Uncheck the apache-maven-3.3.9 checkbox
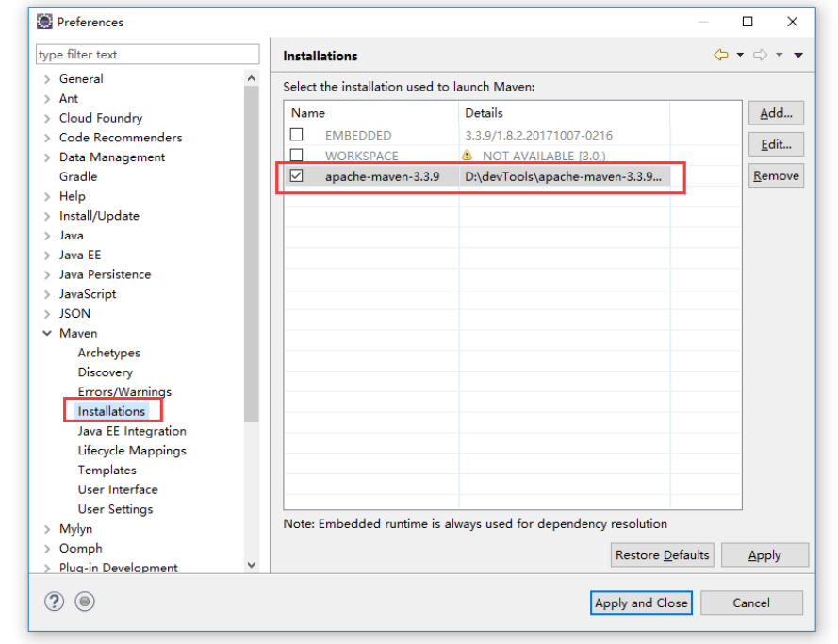 point(297,175)
